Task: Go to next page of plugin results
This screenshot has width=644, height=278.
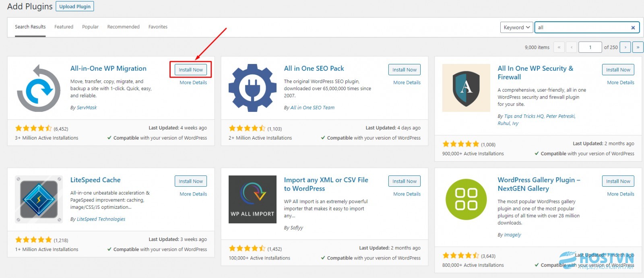Action: (625, 47)
